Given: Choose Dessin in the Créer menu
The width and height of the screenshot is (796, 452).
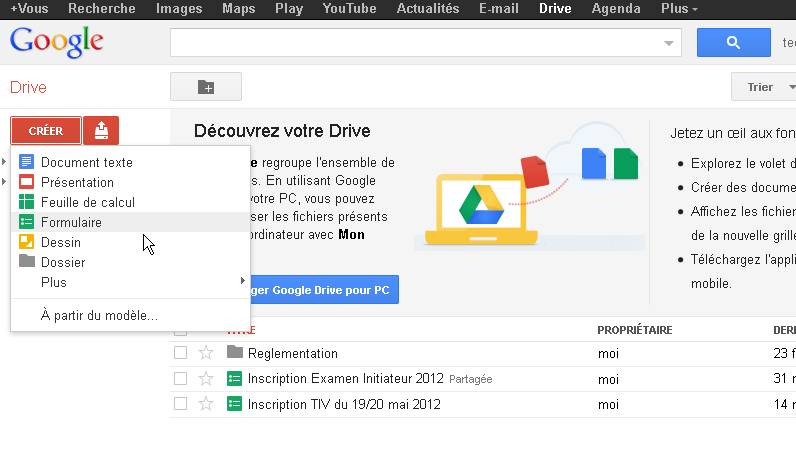Looking at the screenshot, I should coord(130,242).
